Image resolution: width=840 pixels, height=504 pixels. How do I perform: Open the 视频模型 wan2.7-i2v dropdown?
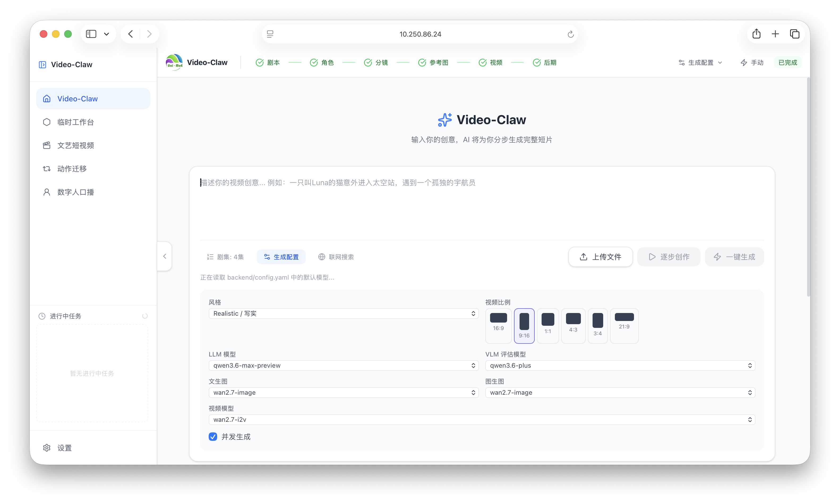[482, 419]
